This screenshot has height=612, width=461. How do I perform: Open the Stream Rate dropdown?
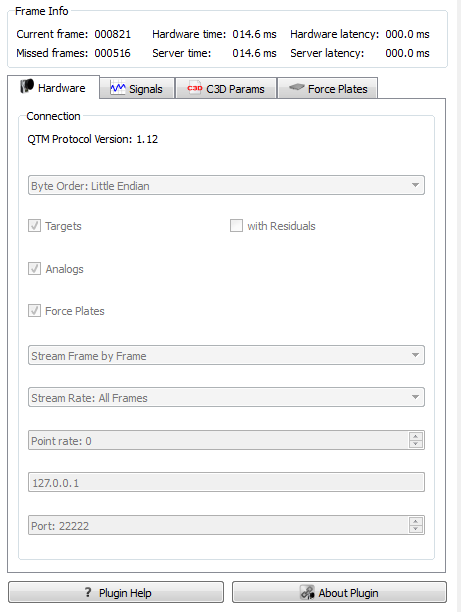[226, 397]
